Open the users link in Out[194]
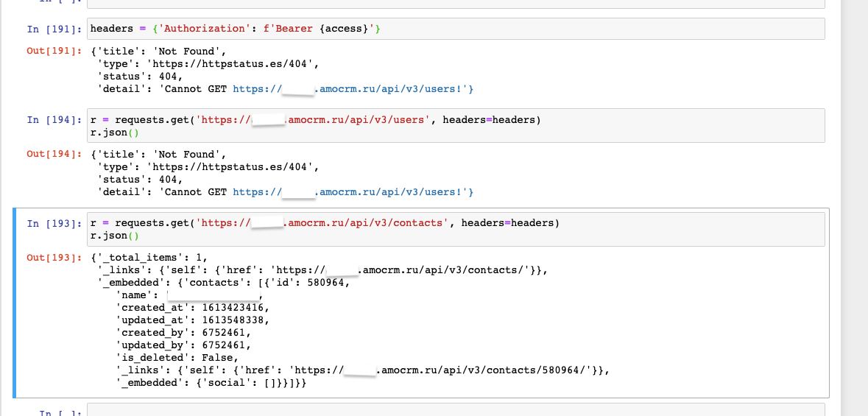Image resolution: width=868 pixels, height=416 pixels. [x=353, y=192]
